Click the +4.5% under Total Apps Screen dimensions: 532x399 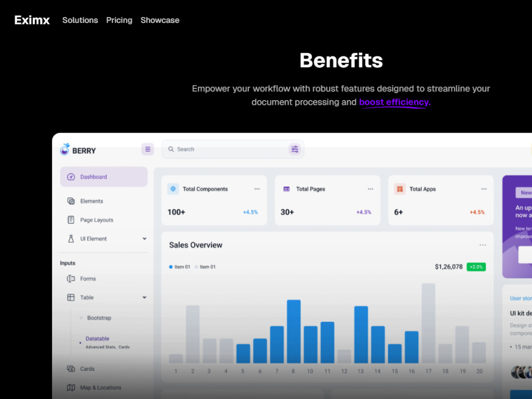tap(477, 212)
